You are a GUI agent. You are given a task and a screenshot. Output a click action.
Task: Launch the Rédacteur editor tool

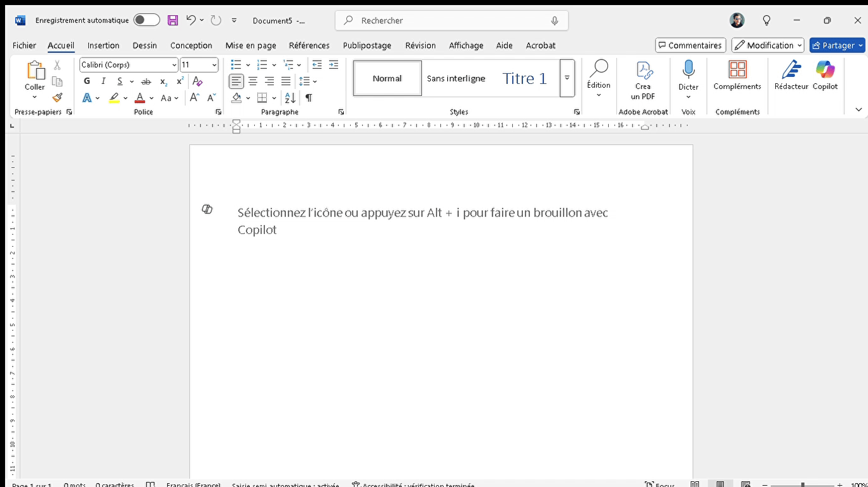791,74
